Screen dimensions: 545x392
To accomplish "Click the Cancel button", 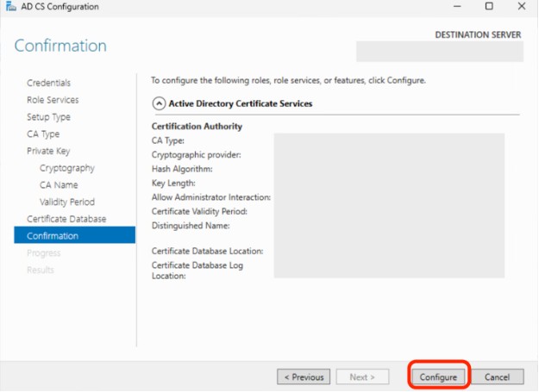I will pos(498,376).
